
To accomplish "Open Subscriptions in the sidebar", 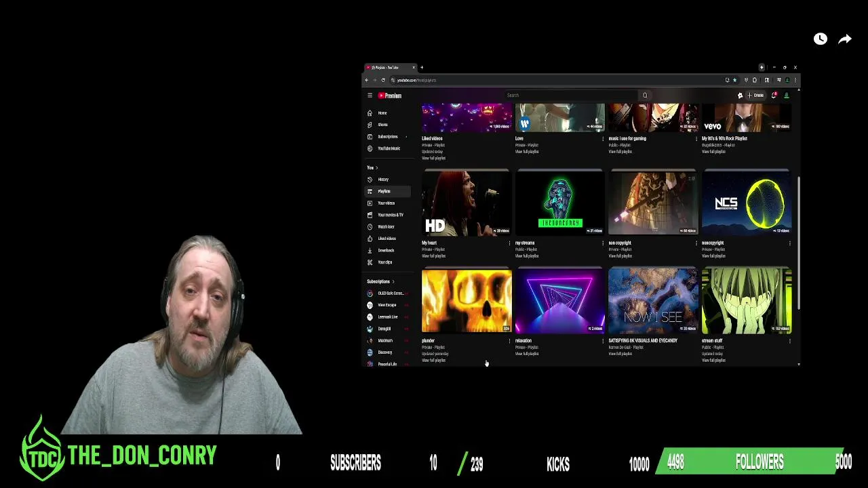I will (x=388, y=137).
